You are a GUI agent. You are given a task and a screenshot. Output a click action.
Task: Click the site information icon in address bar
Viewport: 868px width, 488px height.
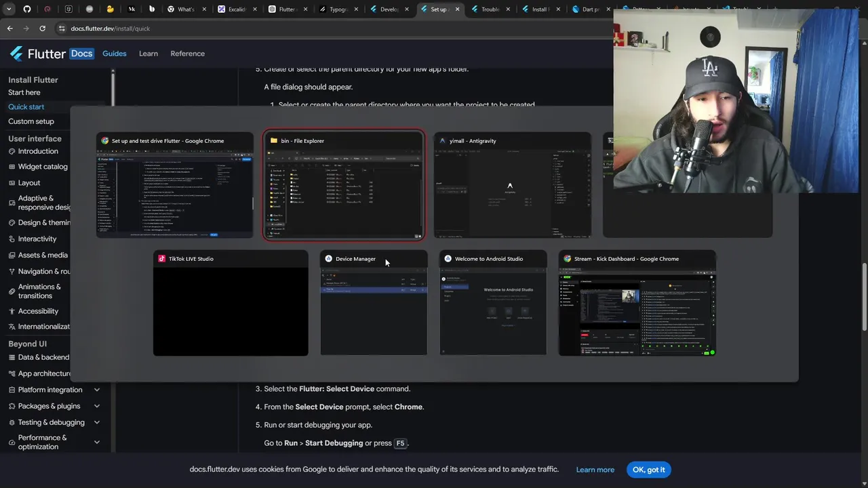click(x=62, y=28)
